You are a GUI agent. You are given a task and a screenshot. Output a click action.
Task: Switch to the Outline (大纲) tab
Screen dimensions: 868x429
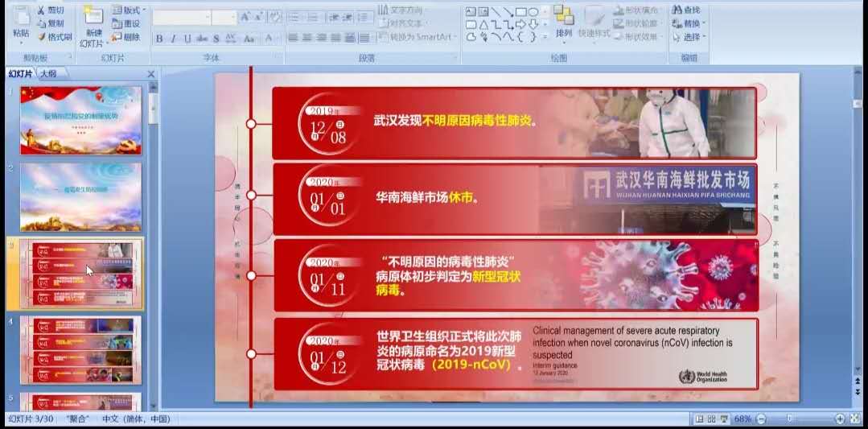click(49, 73)
